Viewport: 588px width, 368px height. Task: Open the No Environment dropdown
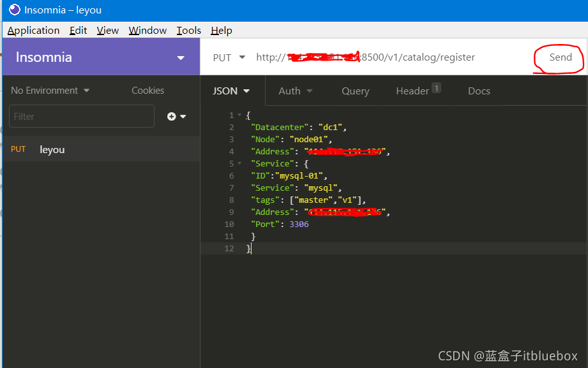pos(50,91)
